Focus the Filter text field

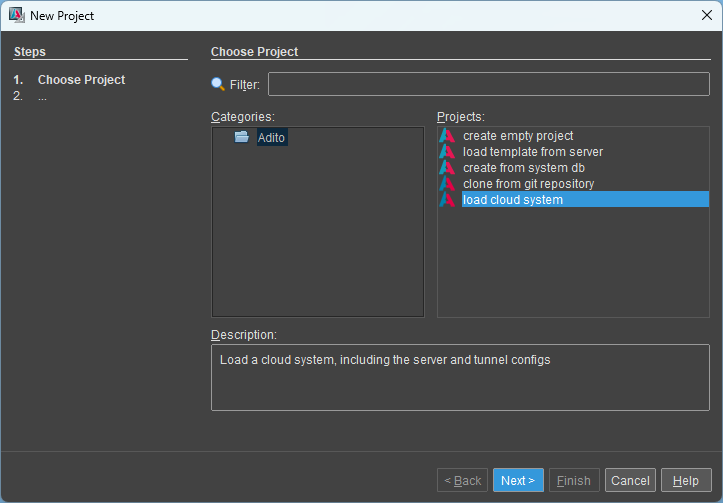click(x=488, y=84)
